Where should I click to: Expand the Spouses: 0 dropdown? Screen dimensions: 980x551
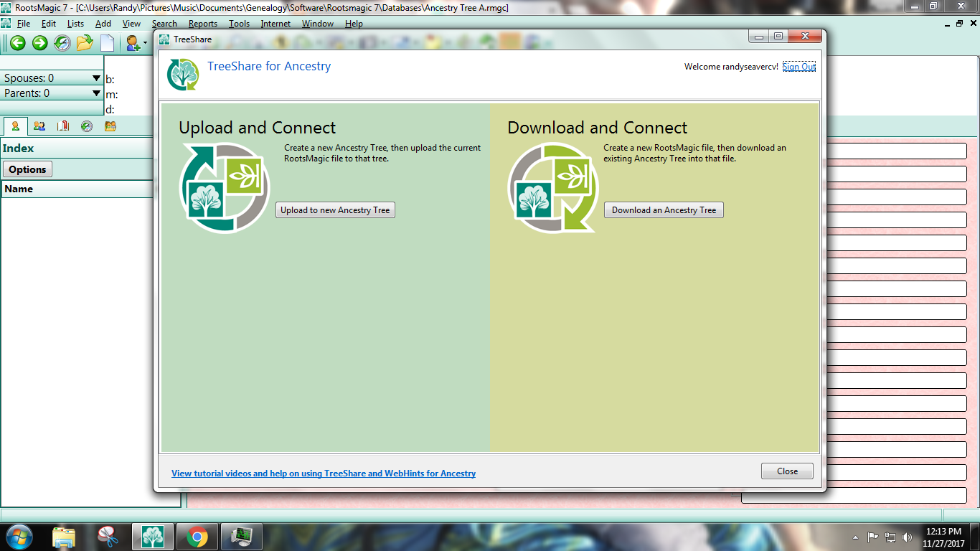[x=96, y=78]
